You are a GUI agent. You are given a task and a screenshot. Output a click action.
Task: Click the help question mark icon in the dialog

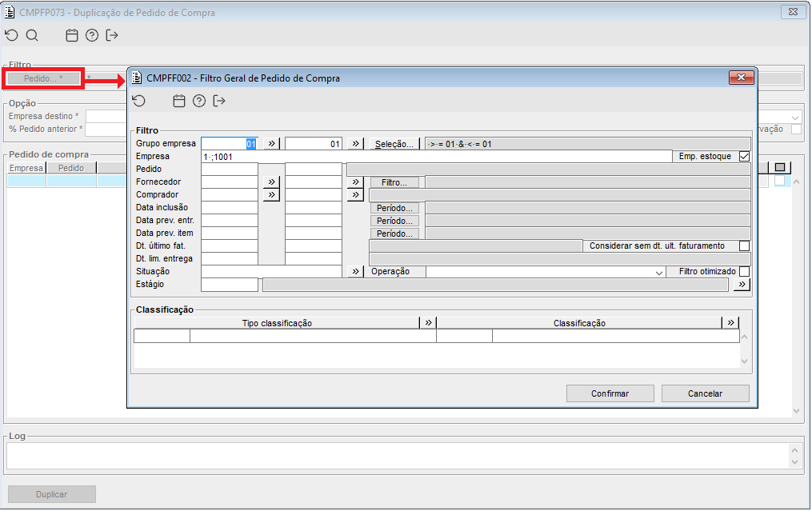199,101
